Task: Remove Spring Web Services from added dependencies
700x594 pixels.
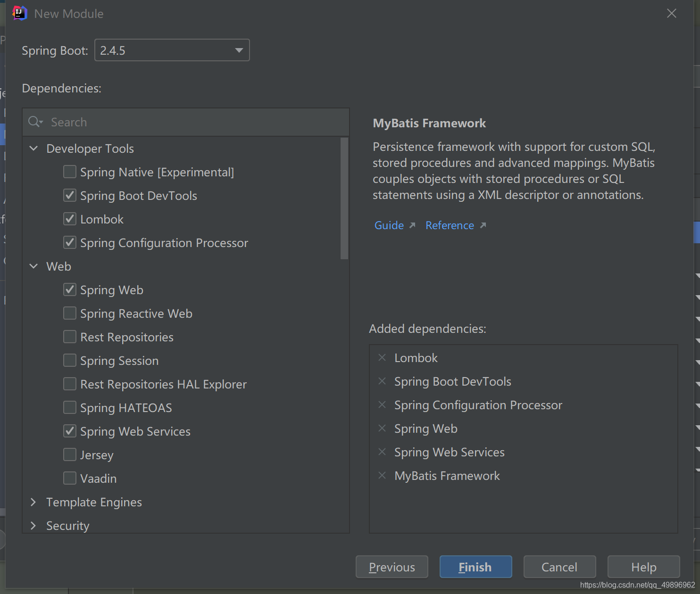Action: coord(382,452)
